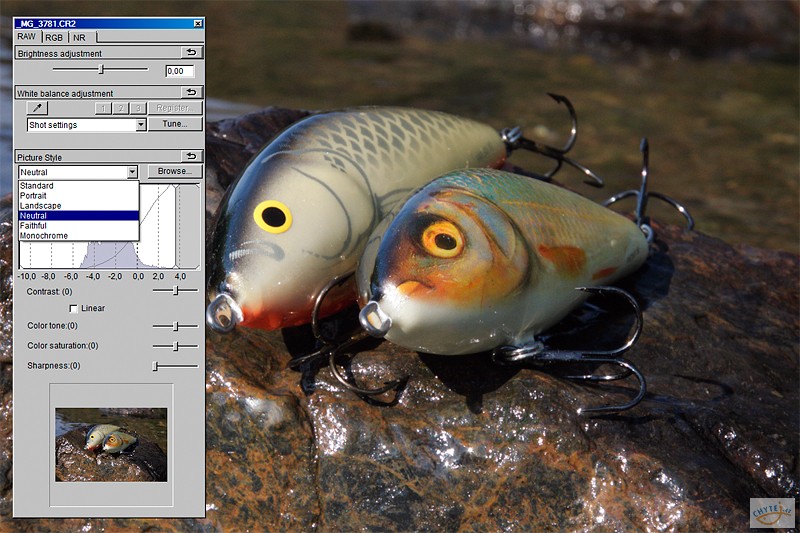The height and width of the screenshot is (533, 800).
Task: Click the Color tone slider handle
Action: tap(176, 326)
